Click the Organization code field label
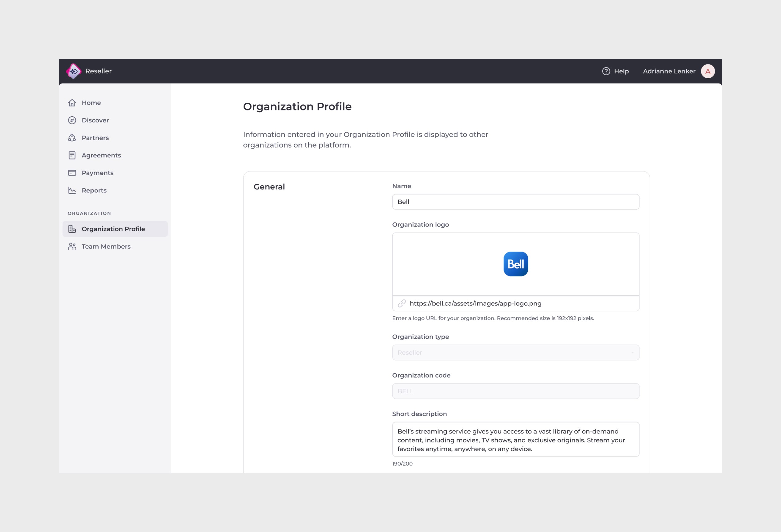The image size is (781, 532). pos(421,376)
